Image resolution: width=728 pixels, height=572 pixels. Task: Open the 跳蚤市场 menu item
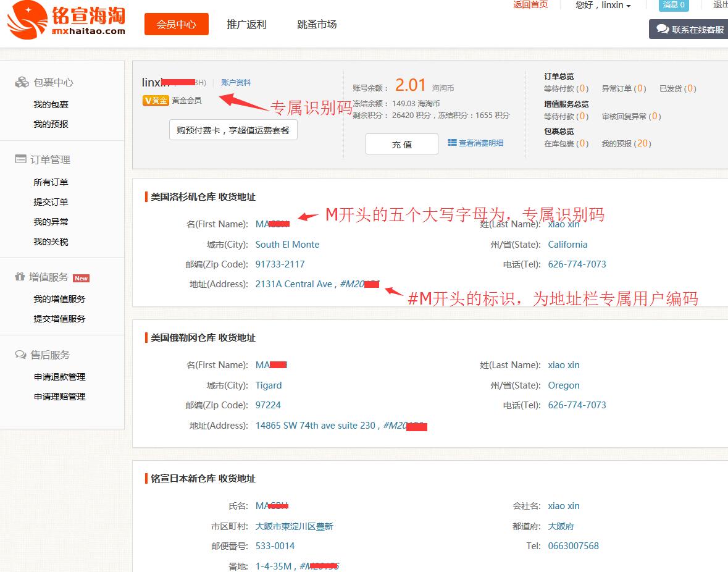pyautogui.click(x=317, y=25)
